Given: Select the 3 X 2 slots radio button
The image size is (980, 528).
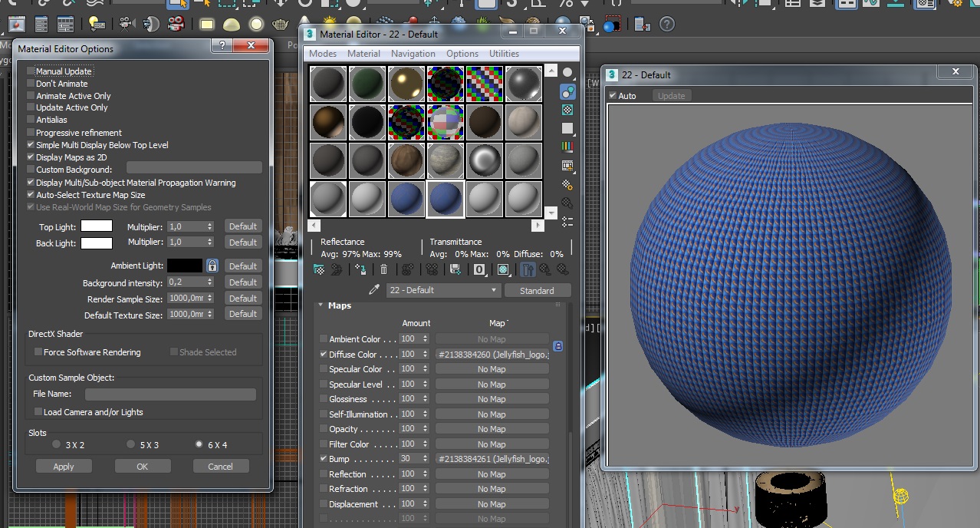Looking at the screenshot, I should click(x=56, y=444).
